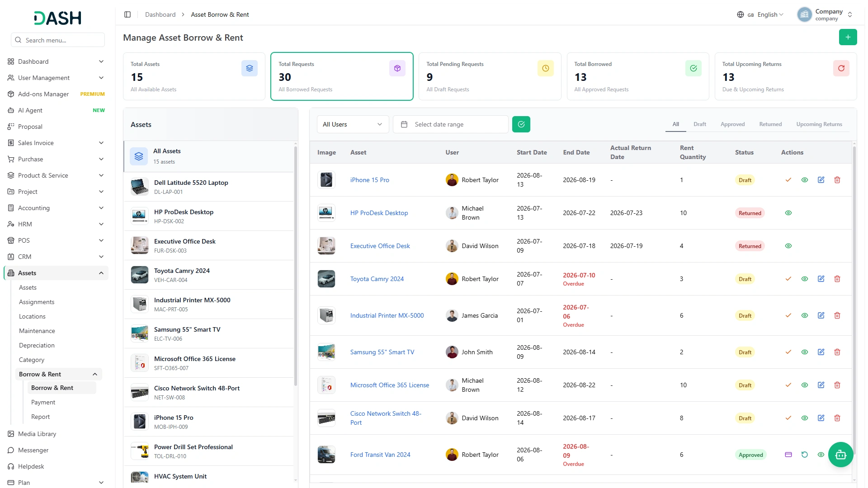Toggle the sidebar collapse icon
This screenshot has width=868, height=488.
coord(127,14)
